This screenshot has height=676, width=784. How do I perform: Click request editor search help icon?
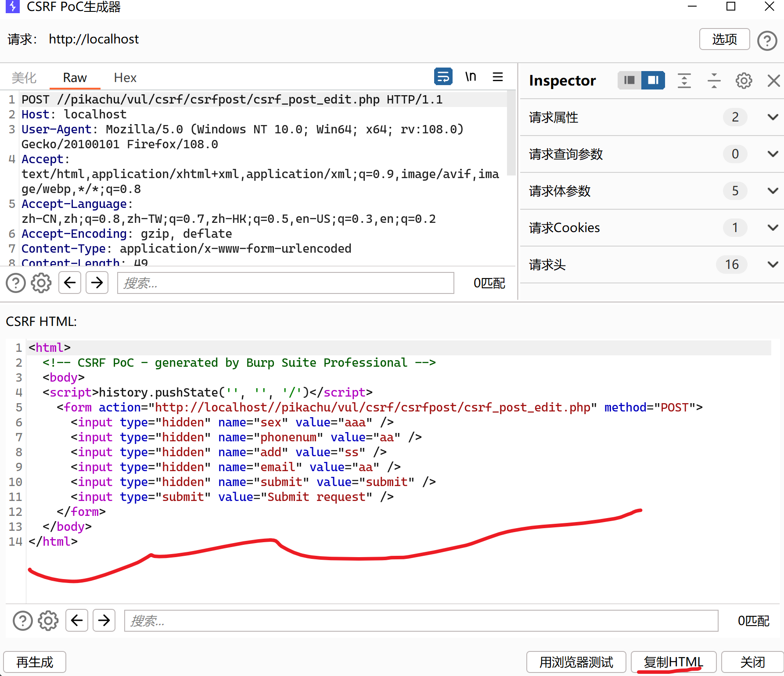click(16, 283)
